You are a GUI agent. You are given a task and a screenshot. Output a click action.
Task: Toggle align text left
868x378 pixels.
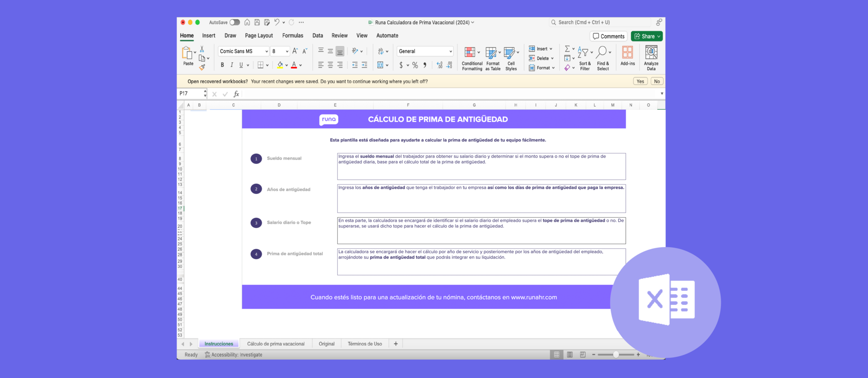(x=321, y=65)
